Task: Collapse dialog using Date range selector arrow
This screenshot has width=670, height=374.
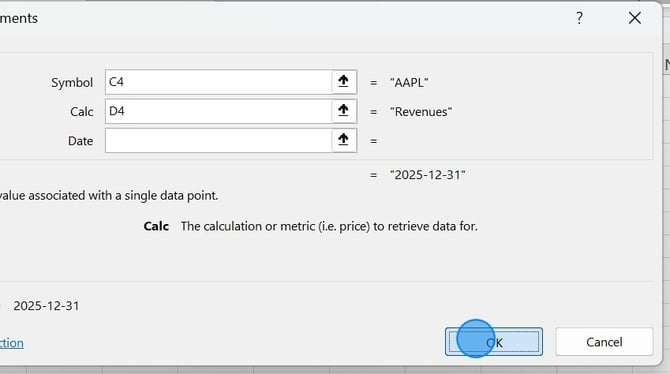Action: tap(344, 140)
